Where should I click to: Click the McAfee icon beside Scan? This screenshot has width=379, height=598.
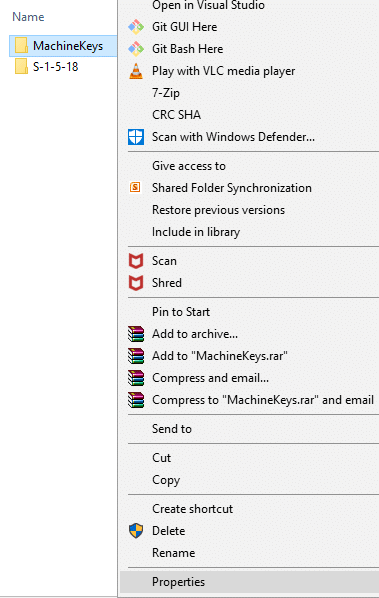coord(136,261)
